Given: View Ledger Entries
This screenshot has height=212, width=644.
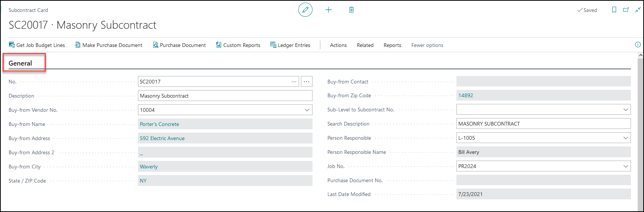Looking at the screenshot, I should click(290, 45).
